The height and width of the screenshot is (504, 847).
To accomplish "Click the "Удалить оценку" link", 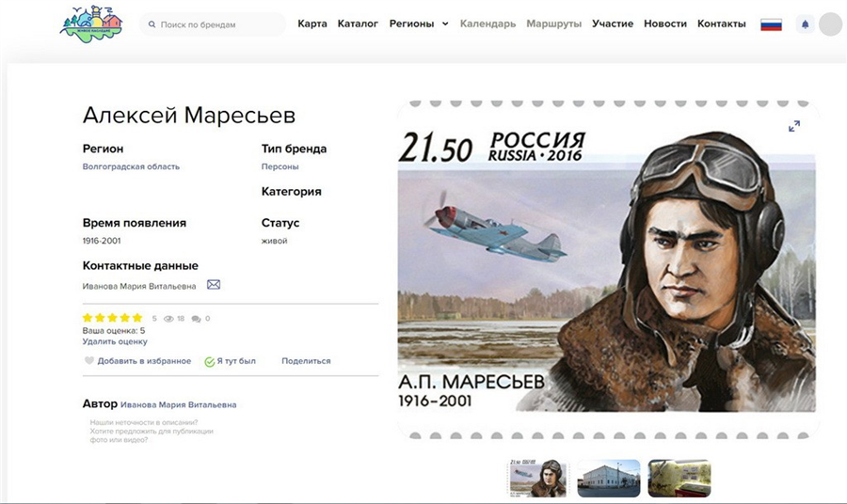I will 115,341.
